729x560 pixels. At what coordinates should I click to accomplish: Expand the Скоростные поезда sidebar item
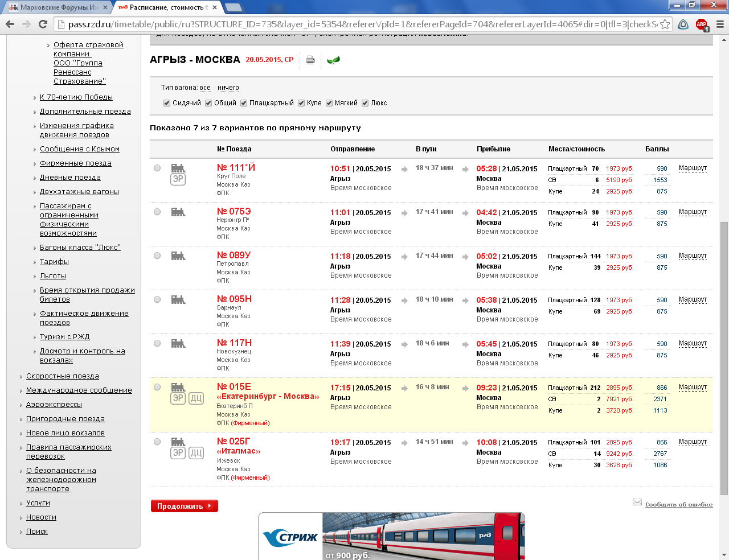click(x=63, y=376)
